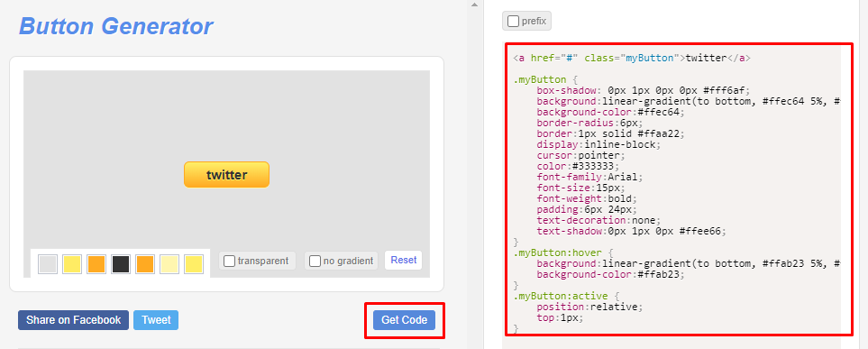Click linear-gradient line starting #ffab23
Image resolution: width=868 pixels, height=349 pixels.
[x=689, y=263]
